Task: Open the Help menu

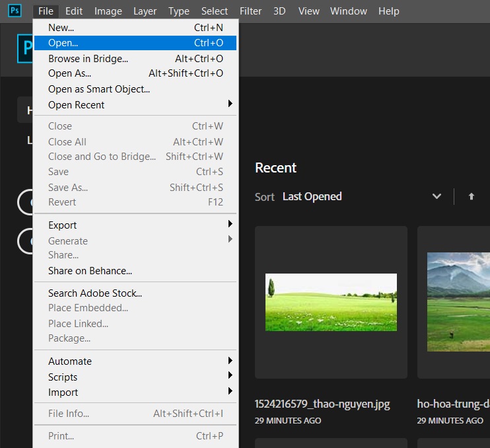Action: tap(389, 11)
